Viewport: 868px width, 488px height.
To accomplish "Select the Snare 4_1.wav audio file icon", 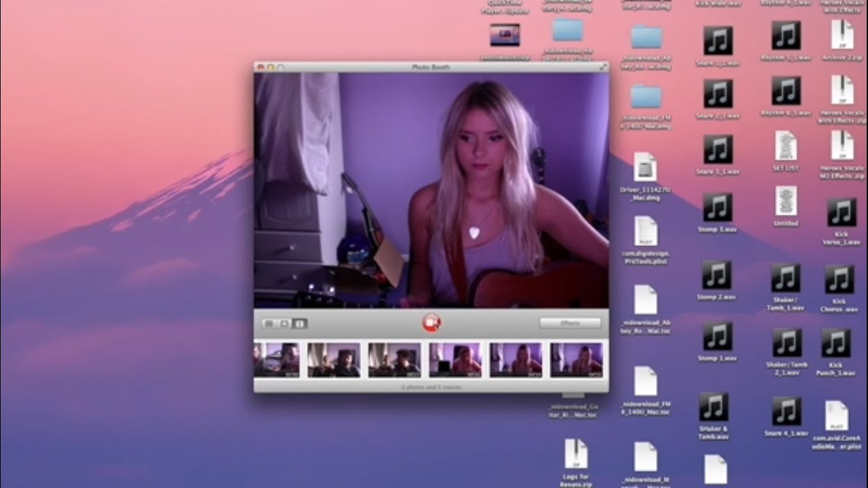I will 787,411.
